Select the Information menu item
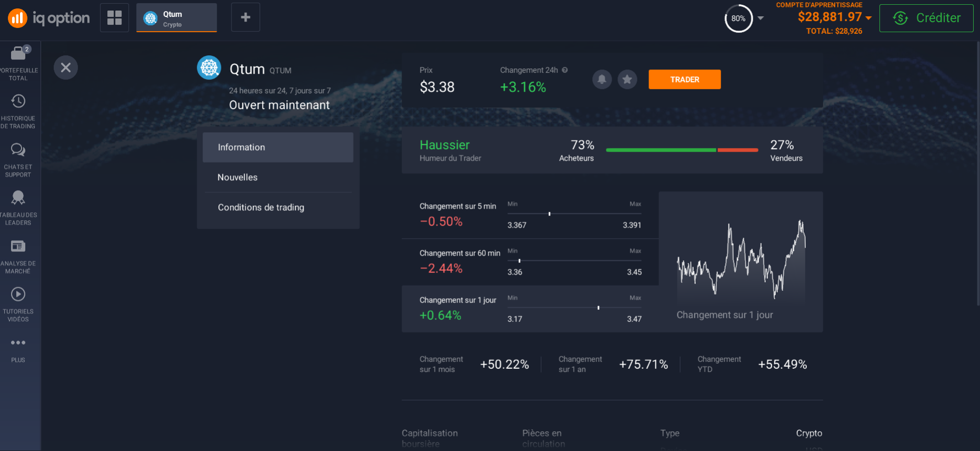The height and width of the screenshot is (451, 980). pos(278,148)
